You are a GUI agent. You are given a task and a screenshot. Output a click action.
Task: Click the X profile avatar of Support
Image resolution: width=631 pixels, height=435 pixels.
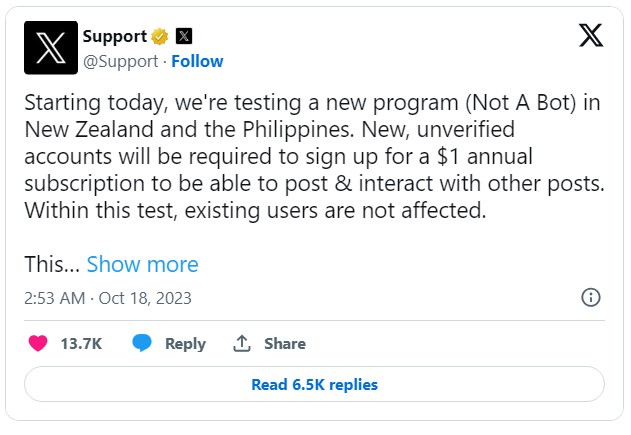tap(50, 48)
